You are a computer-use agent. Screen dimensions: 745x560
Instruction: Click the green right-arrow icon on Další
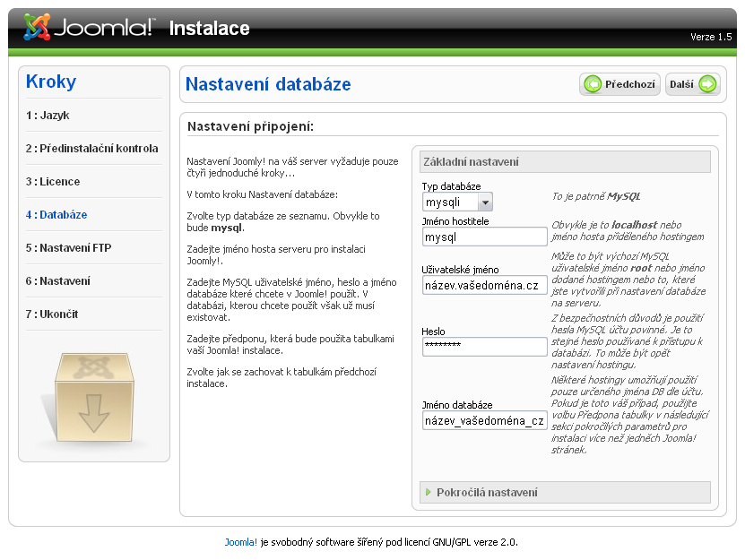pyautogui.click(x=708, y=84)
